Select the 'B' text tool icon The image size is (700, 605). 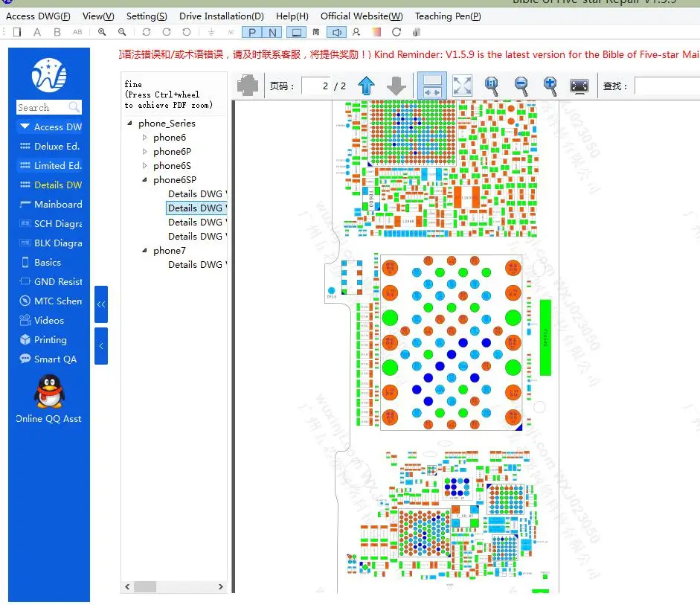click(57, 32)
